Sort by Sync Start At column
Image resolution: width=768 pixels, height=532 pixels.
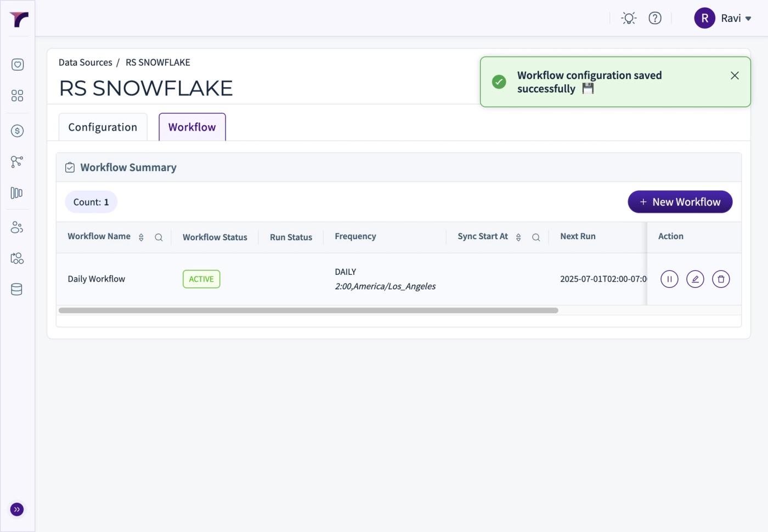pyautogui.click(x=518, y=237)
